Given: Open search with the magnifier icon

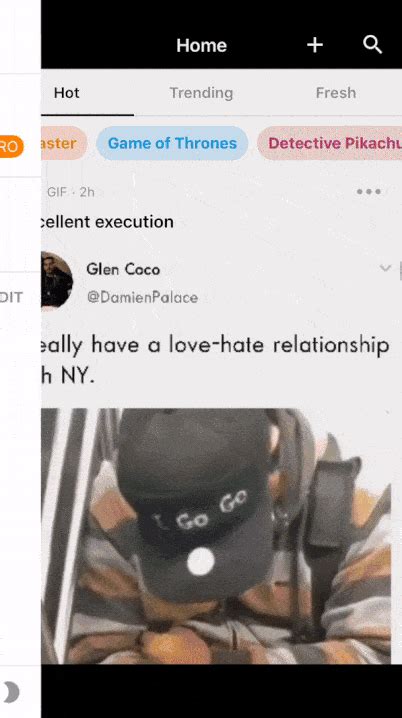Looking at the screenshot, I should pos(372,45).
